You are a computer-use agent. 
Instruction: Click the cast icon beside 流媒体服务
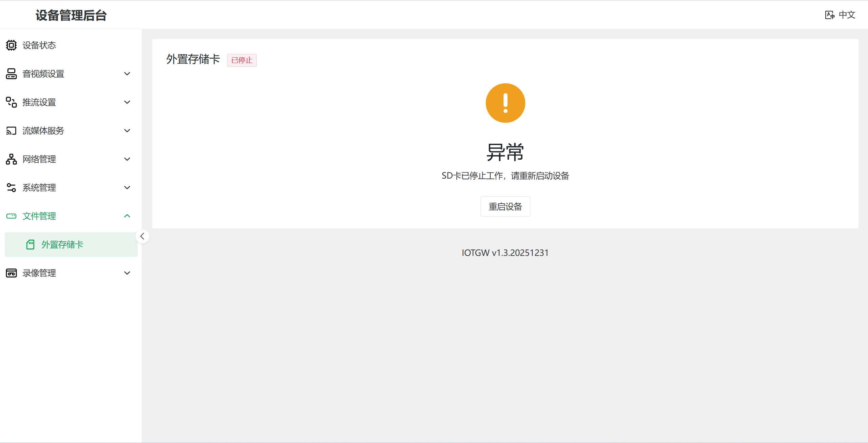[x=11, y=130]
